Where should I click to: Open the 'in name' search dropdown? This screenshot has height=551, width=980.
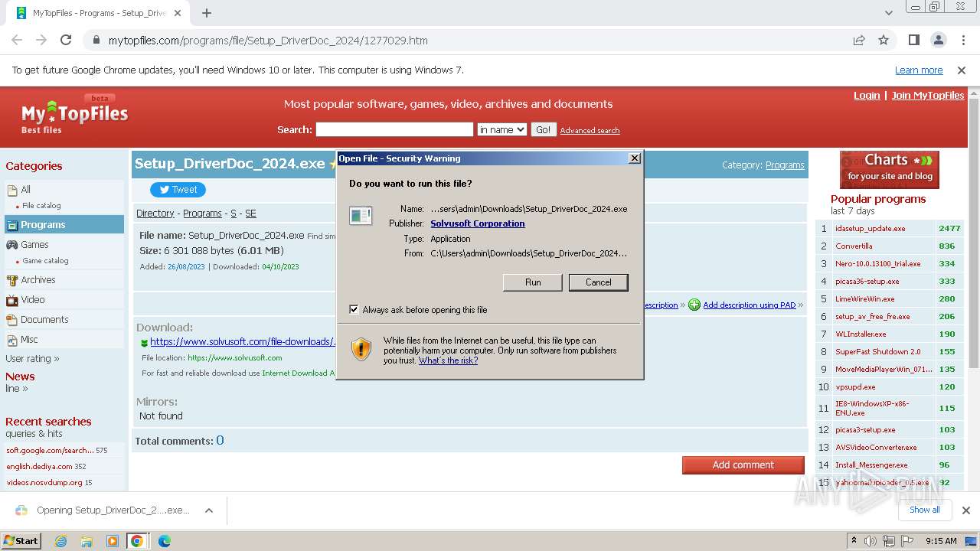501,129
